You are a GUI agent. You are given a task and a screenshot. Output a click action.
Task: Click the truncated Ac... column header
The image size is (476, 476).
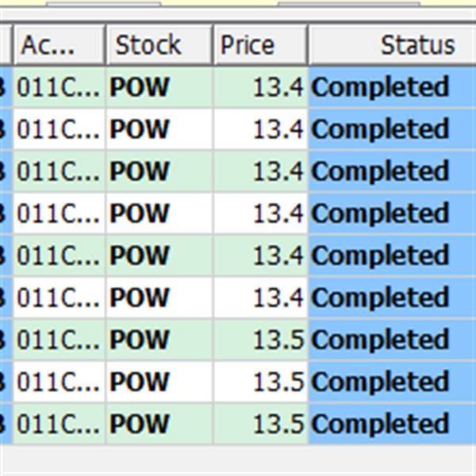point(59,45)
